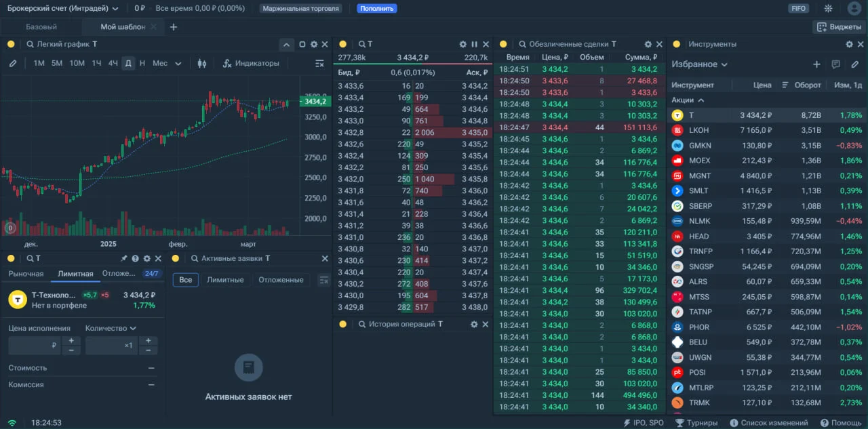Viewport: 868px width, 429px height.
Task: Click the theme snowflake icon in top bar
Action: coord(828,9)
